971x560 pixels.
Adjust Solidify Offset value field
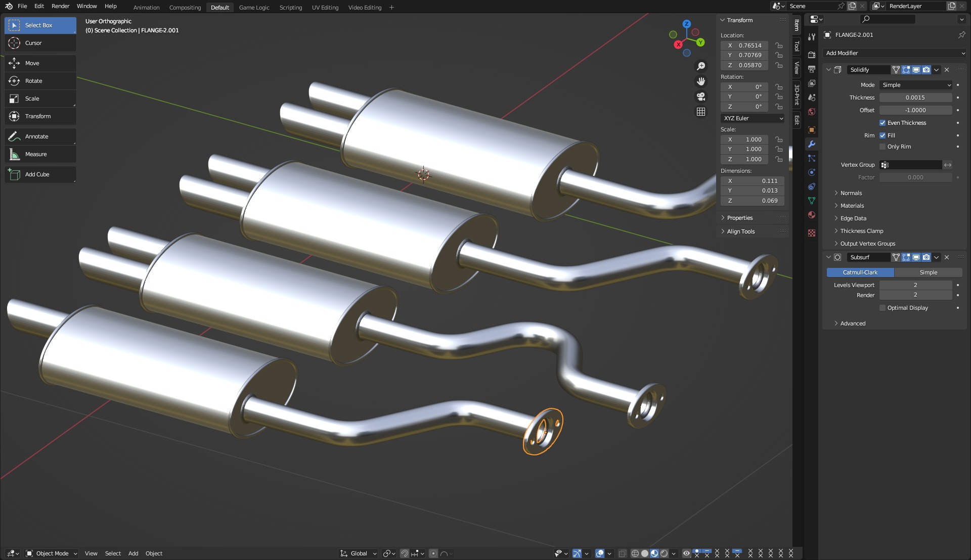(916, 110)
